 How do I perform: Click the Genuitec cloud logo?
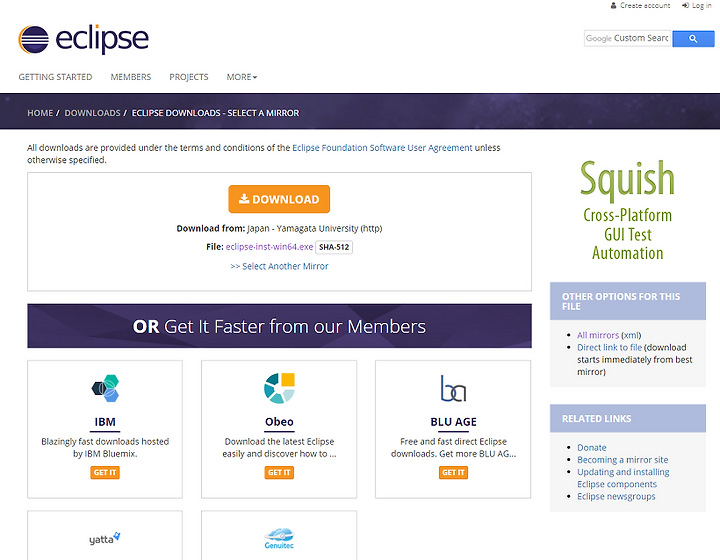pos(279,538)
